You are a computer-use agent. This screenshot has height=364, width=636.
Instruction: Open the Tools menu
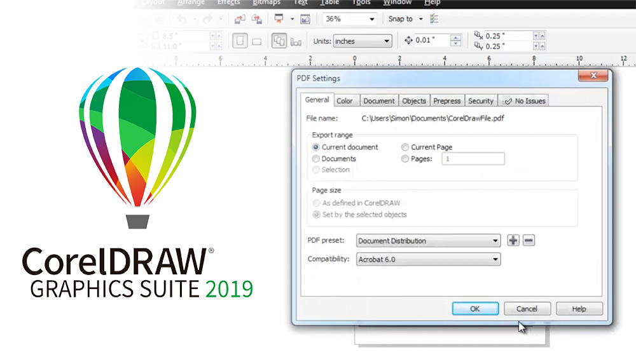[x=361, y=3]
